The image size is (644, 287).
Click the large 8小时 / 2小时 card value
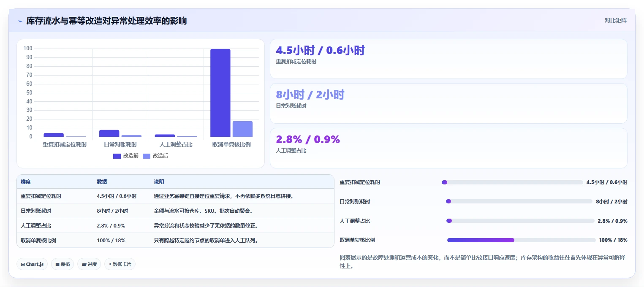(x=310, y=95)
